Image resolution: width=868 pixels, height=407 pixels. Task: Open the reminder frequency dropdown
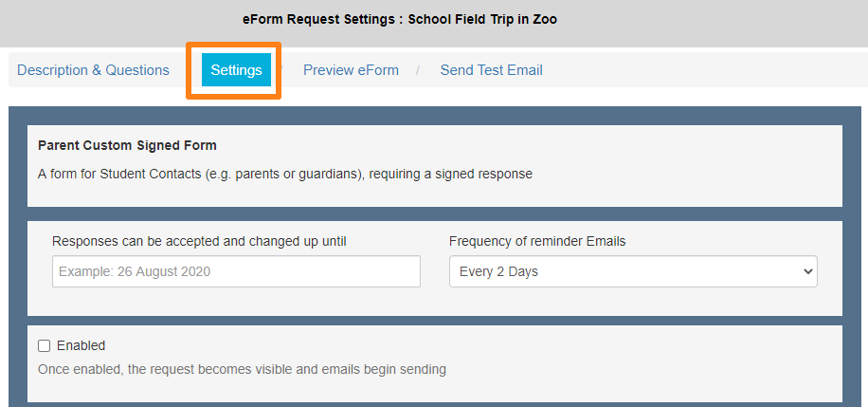pos(632,271)
